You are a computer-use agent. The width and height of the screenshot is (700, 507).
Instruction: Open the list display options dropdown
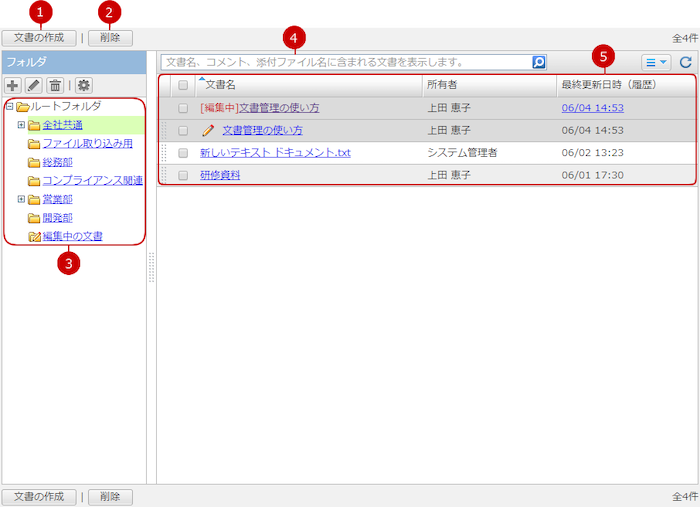[655, 62]
